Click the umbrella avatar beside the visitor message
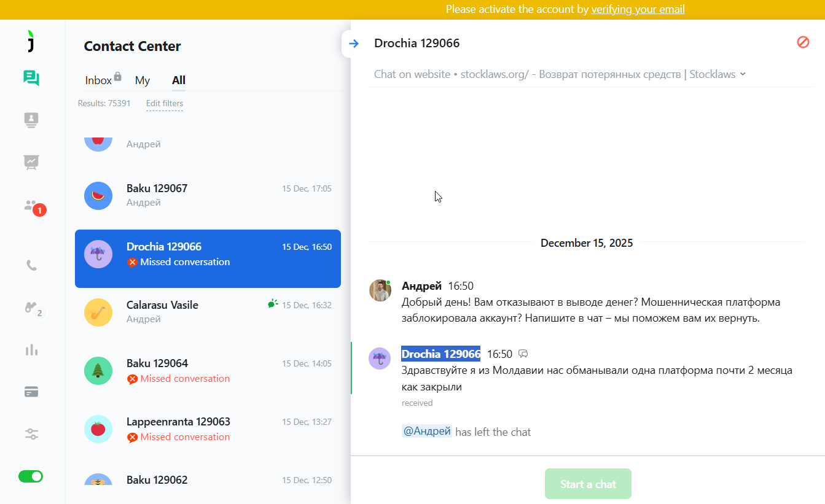This screenshot has width=825, height=504. click(380, 359)
